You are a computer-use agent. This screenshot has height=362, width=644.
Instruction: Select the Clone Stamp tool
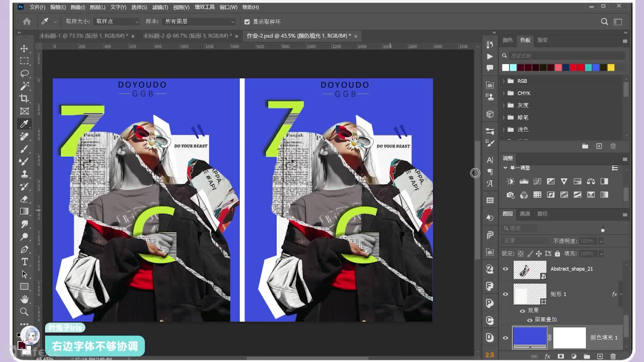click(x=24, y=174)
